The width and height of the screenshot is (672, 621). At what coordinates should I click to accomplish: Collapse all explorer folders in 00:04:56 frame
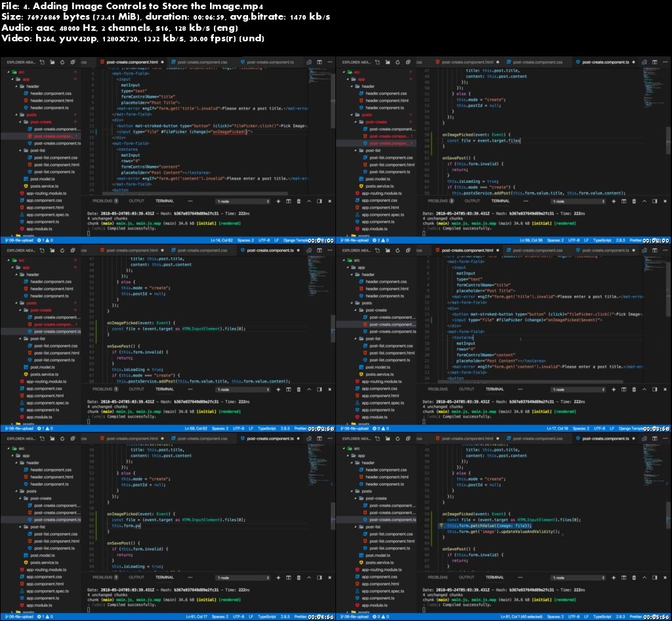tap(73, 439)
